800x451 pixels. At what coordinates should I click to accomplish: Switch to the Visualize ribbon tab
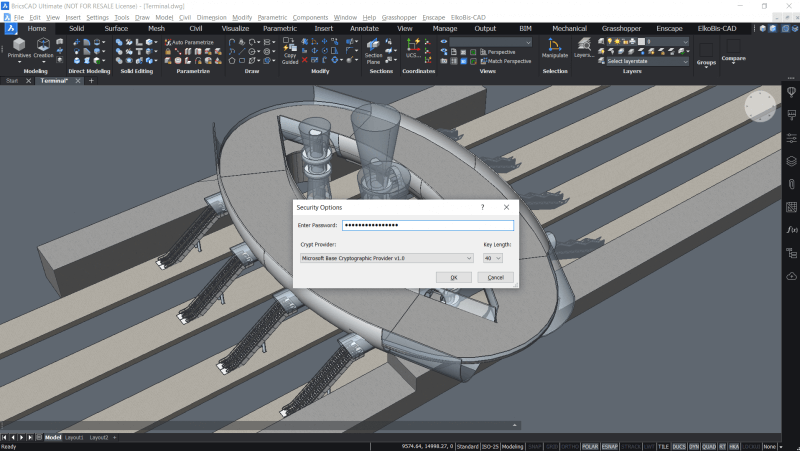click(x=235, y=29)
